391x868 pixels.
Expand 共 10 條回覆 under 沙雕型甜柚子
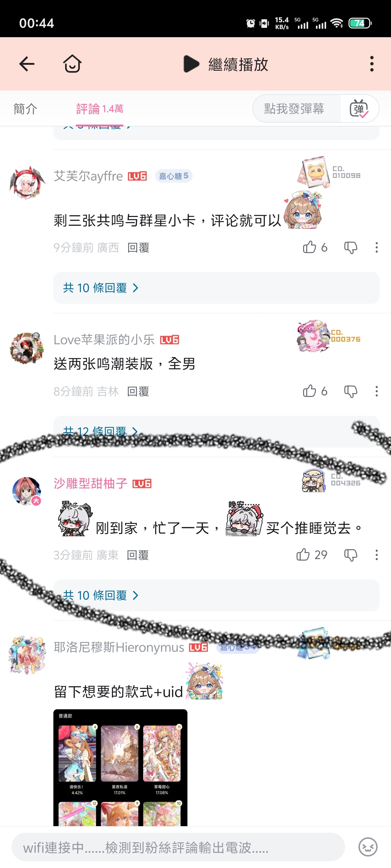216,596
